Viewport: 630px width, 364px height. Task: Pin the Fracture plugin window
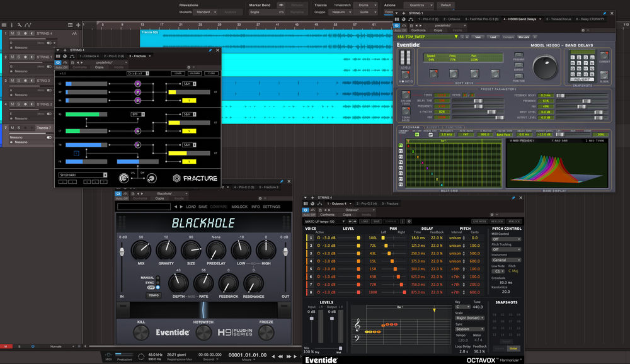(210, 50)
